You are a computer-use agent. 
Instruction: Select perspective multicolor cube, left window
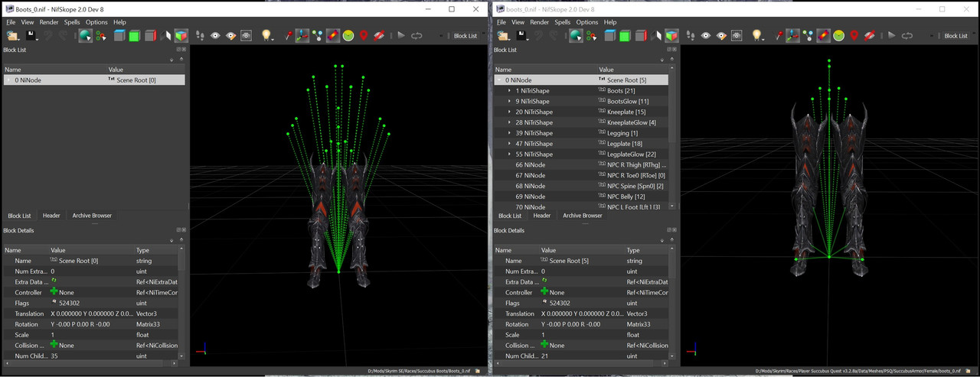(x=181, y=35)
